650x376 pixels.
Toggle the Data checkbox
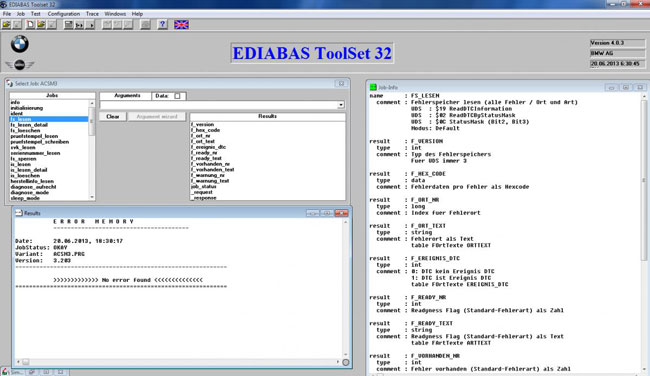coord(177,96)
